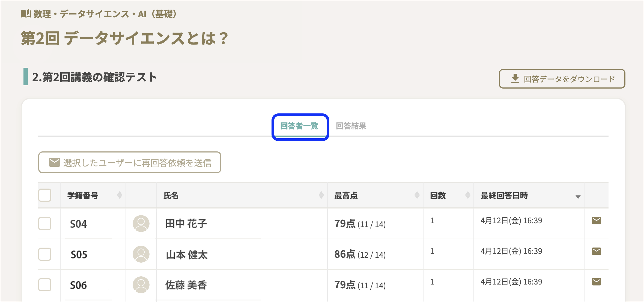Screen dimensions: 644x302
Task: Click attempt count 1 in S05 row
Action: (x=432, y=251)
